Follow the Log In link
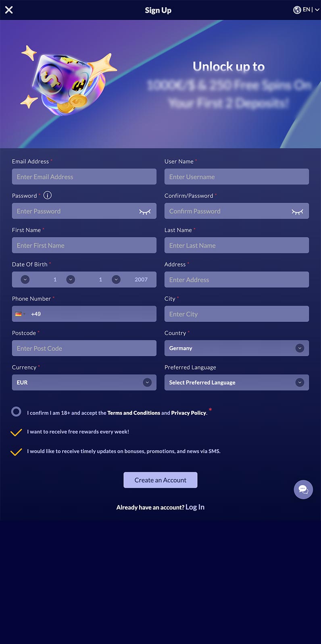 pos(195,507)
